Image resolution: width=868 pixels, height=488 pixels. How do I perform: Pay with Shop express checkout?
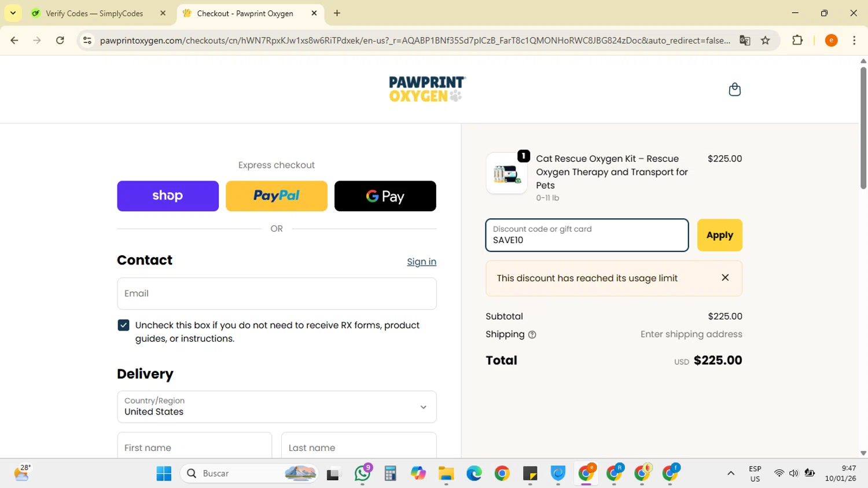[x=168, y=196]
